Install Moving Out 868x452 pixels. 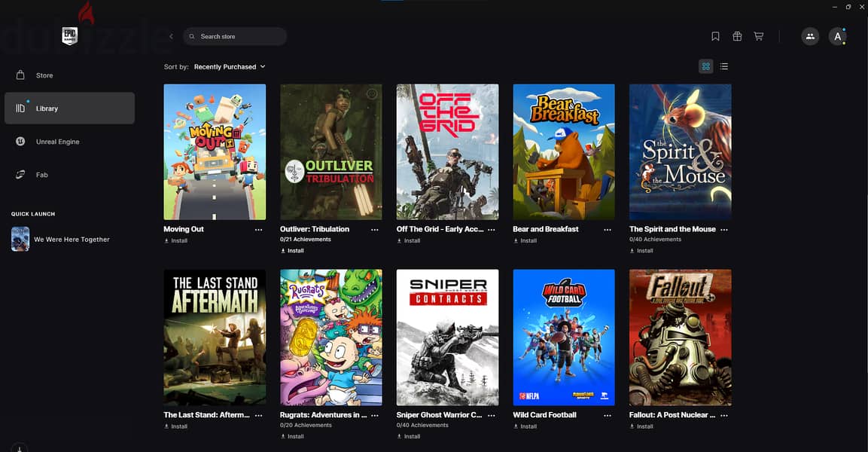[x=176, y=241]
